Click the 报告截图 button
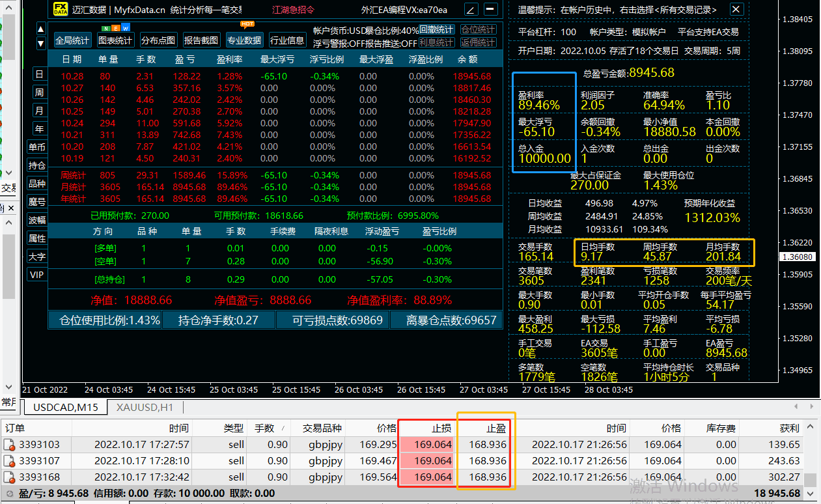This screenshot has height=504, width=821. (201, 40)
